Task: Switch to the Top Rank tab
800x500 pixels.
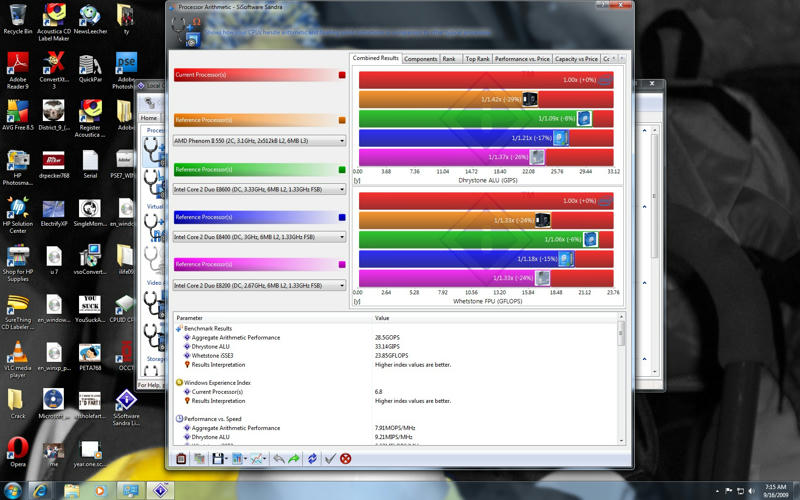Action: click(x=477, y=59)
